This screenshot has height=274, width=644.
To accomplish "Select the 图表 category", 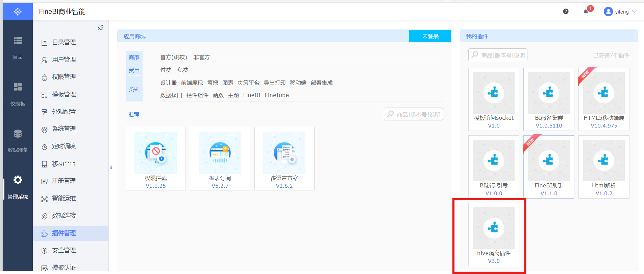I will (x=228, y=83).
